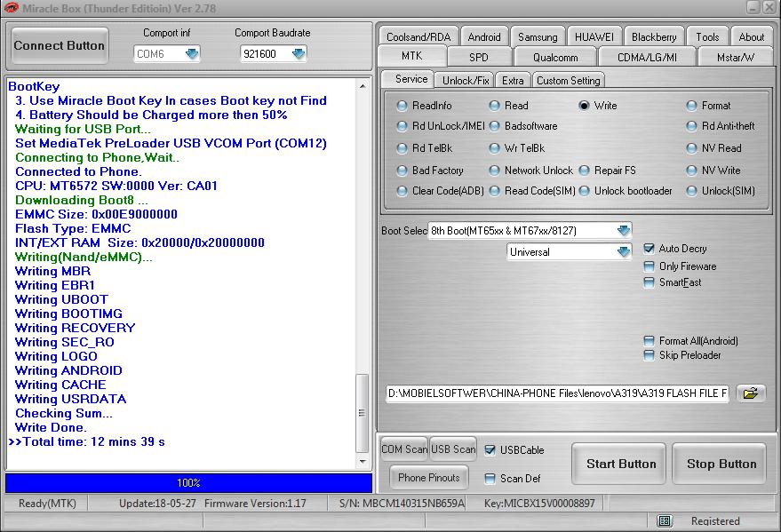Enable the Only Fireware checkbox

point(649,266)
